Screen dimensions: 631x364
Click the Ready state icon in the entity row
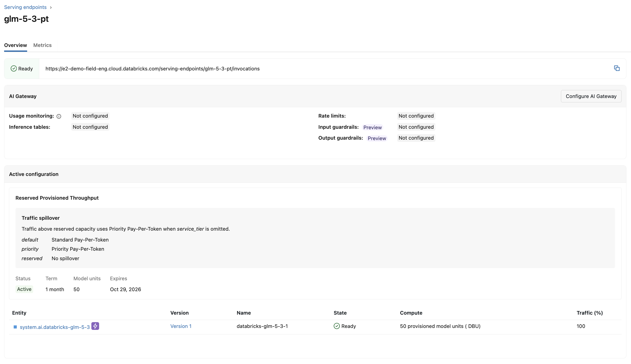pyautogui.click(x=337, y=326)
